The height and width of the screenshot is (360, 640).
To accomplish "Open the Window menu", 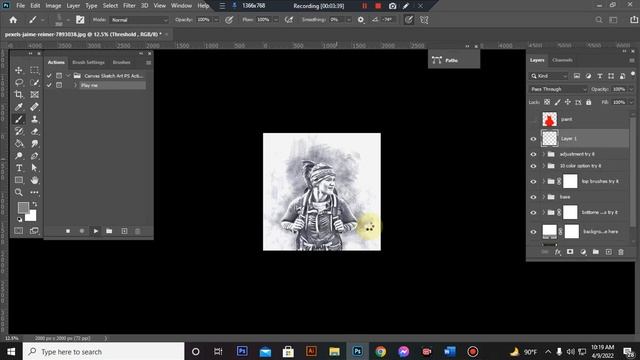I will coord(181,6).
